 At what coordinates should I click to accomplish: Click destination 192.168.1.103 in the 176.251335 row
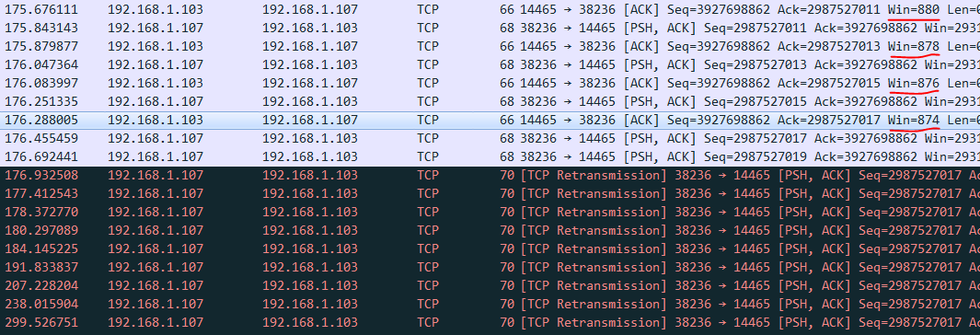tap(310, 101)
